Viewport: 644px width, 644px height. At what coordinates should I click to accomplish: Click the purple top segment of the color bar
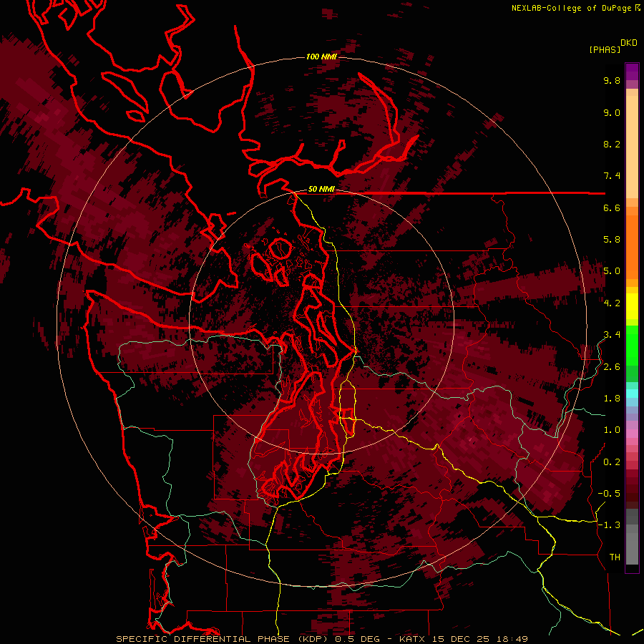(x=632, y=72)
